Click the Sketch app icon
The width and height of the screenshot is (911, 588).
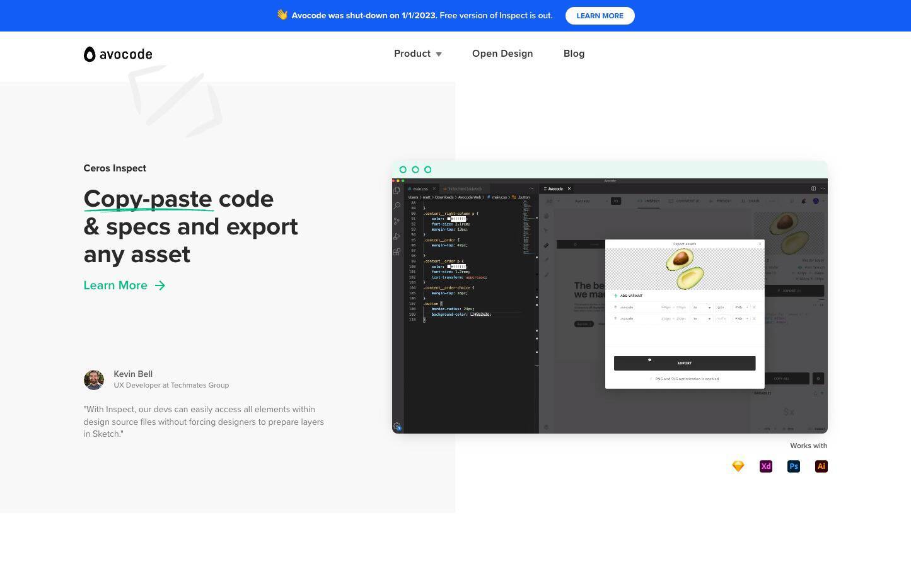click(738, 466)
